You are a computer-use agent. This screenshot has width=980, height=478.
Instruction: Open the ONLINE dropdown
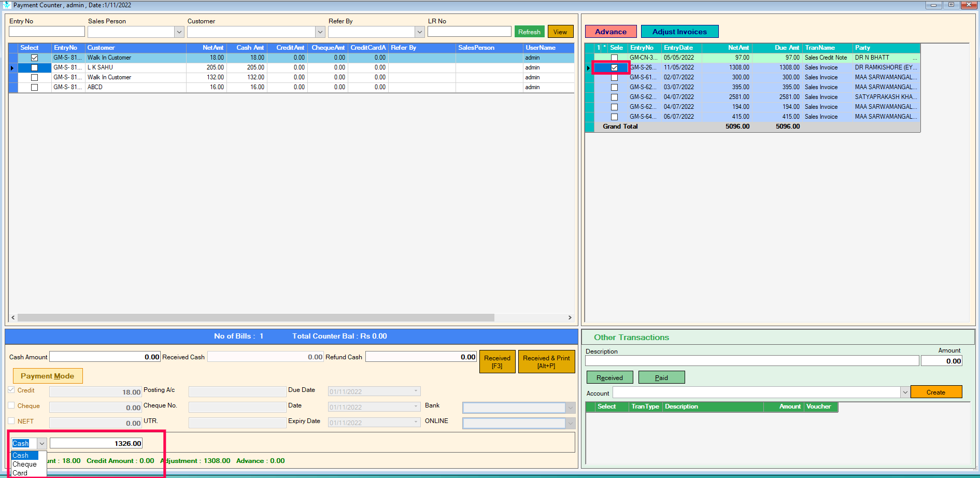[x=570, y=423]
